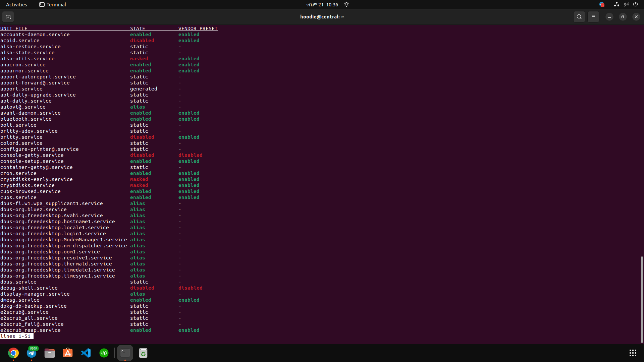Launch Telegram from the dock

click(32, 353)
